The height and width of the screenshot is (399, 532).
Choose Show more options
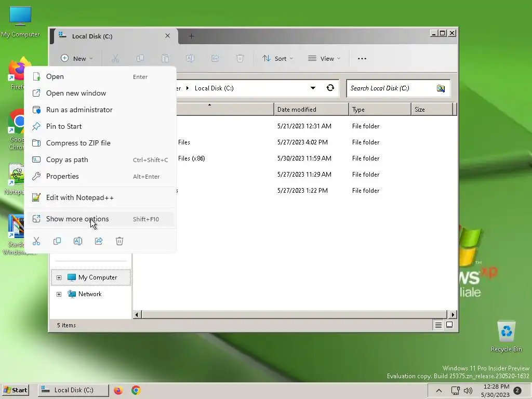click(101, 219)
